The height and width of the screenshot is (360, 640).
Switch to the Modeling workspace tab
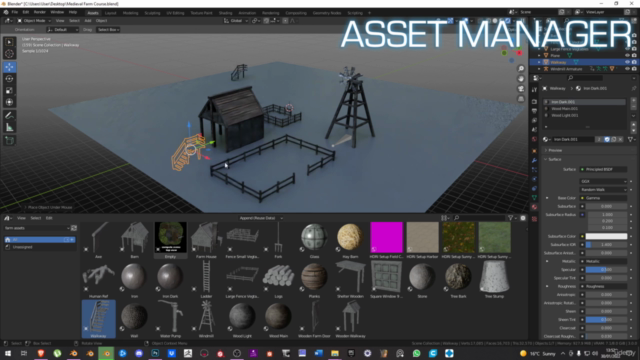[x=130, y=13]
